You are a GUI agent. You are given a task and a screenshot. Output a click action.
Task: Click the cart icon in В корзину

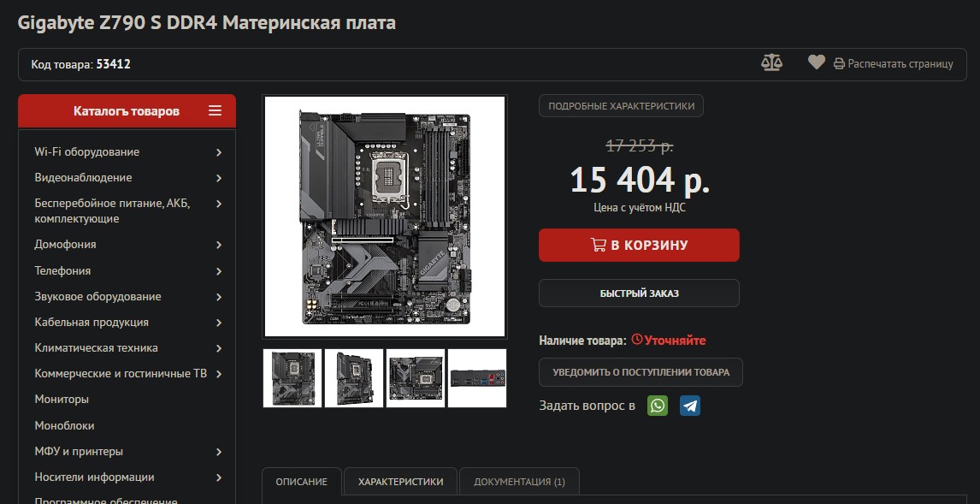tap(598, 245)
